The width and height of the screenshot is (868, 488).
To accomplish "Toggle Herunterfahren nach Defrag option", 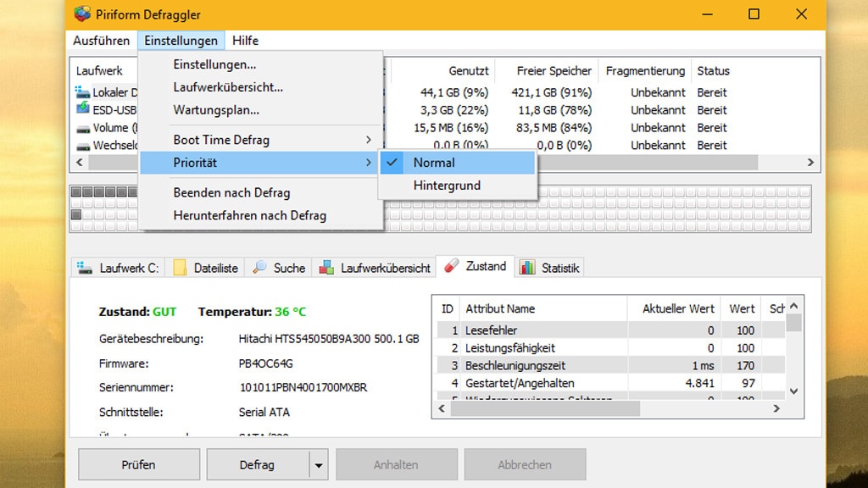I will click(x=261, y=215).
